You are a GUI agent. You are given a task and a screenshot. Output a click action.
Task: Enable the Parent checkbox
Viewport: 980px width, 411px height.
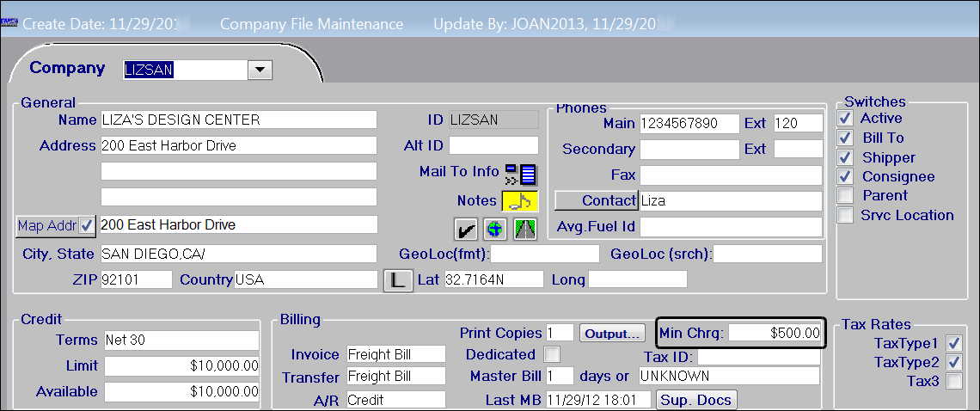point(845,196)
